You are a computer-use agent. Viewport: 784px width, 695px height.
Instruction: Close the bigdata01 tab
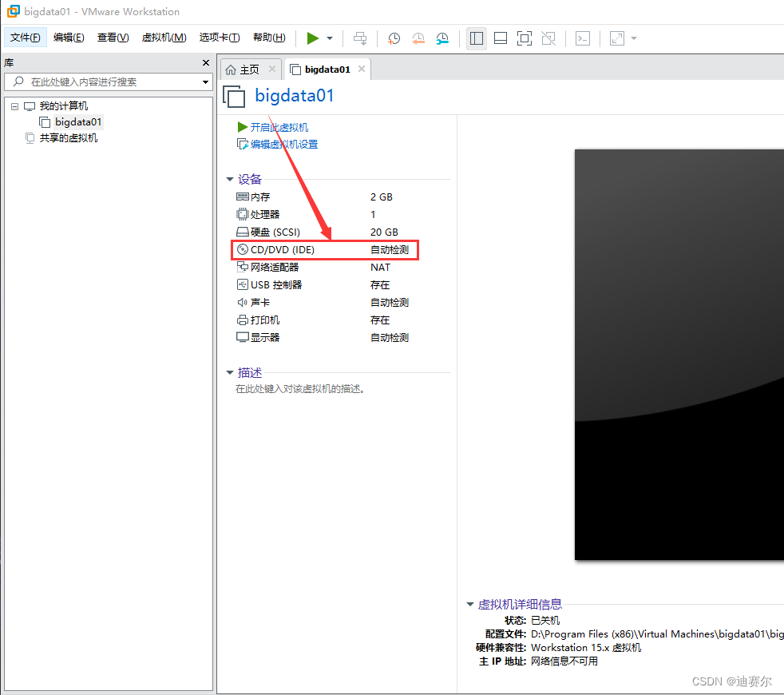362,69
